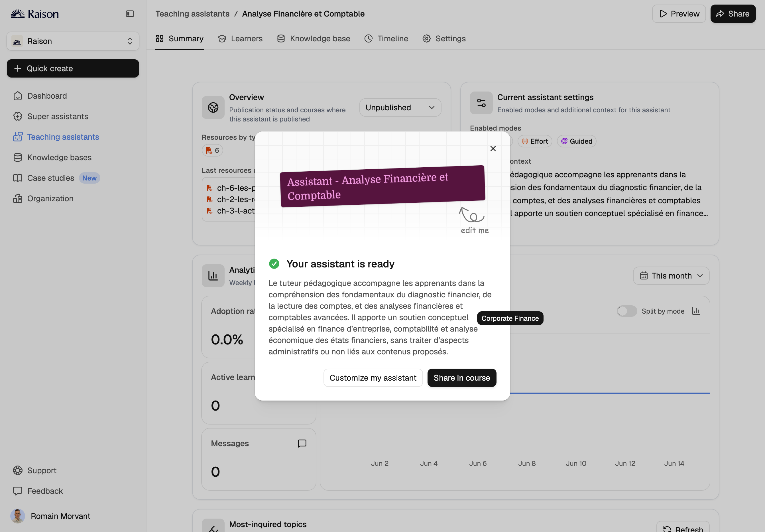Screen dimensions: 765x532
Task: Open Case studies in the sidebar
Action: (x=51, y=178)
